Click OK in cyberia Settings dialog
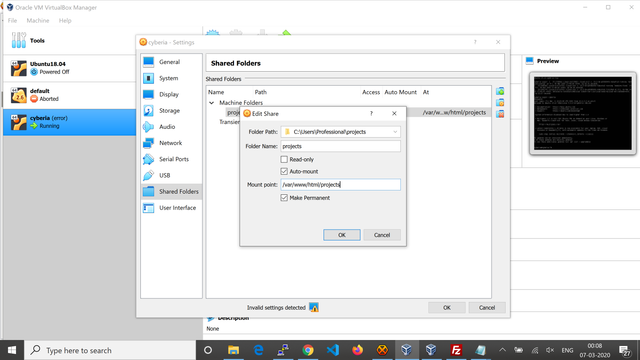640x360 pixels. [x=447, y=307]
